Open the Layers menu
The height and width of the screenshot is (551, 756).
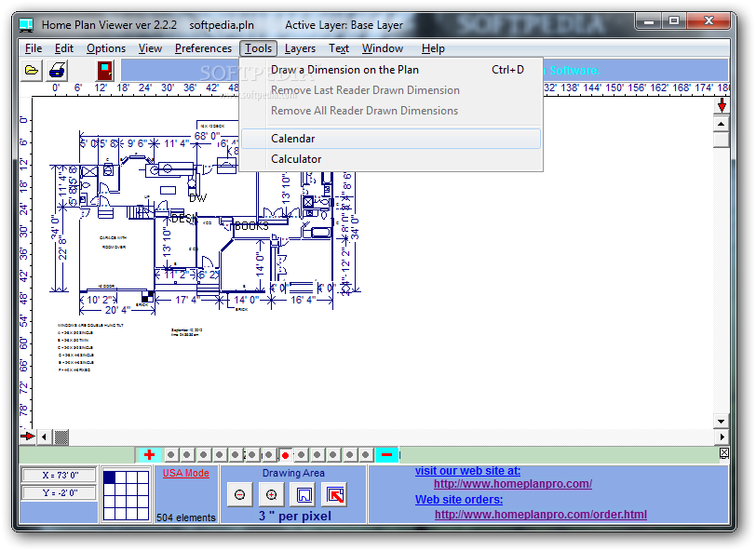click(300, 48)
